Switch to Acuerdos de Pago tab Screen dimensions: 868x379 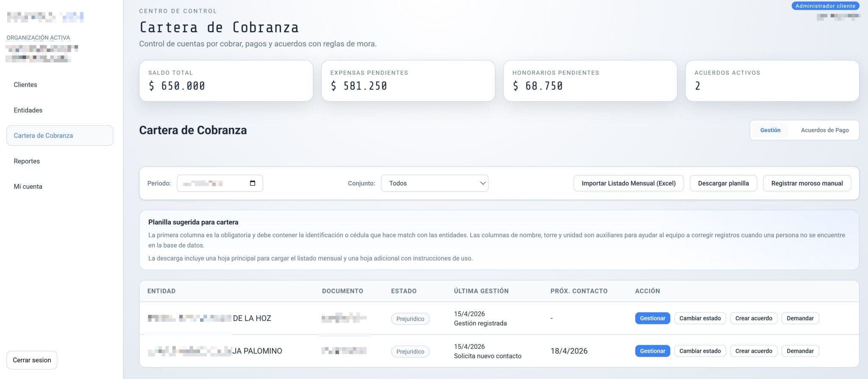825,130
